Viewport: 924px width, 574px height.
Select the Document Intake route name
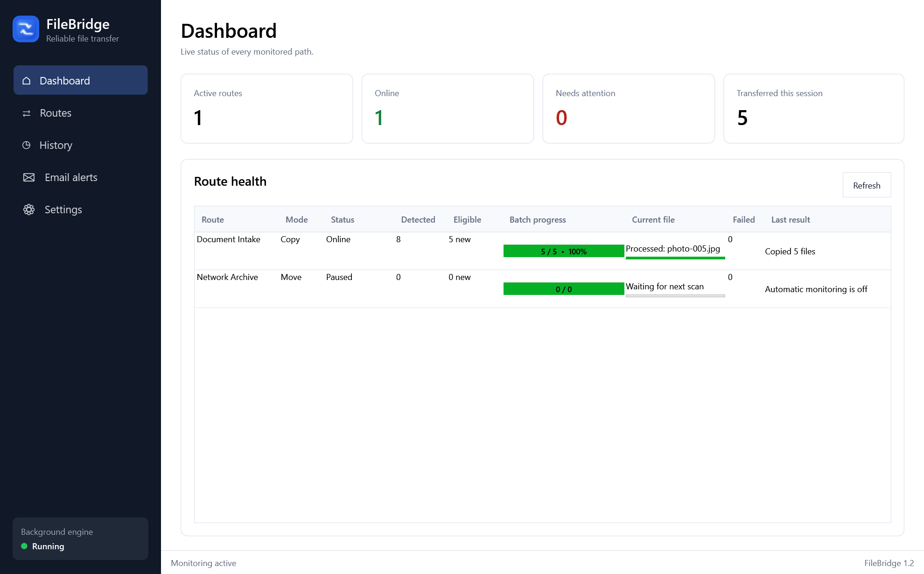229,239
